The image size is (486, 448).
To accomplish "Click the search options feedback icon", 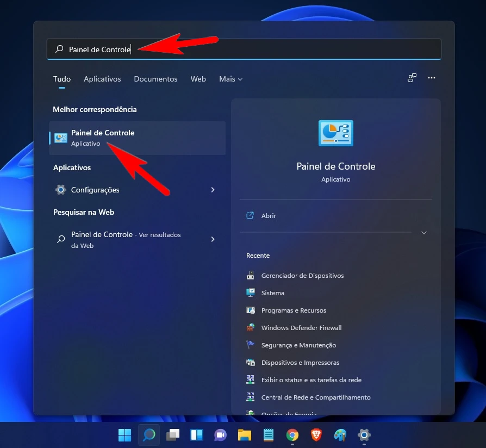I will pos(412,78).
